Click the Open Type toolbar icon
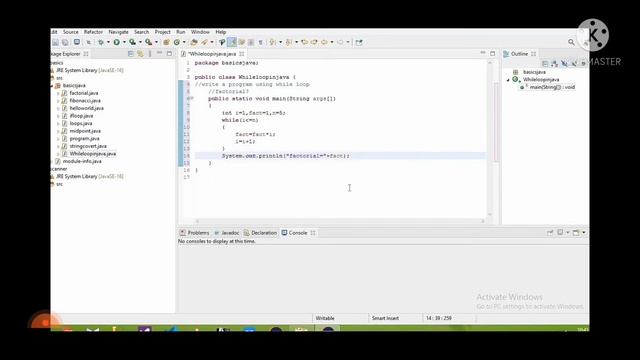The image size is (640, 360). [194, 42]
